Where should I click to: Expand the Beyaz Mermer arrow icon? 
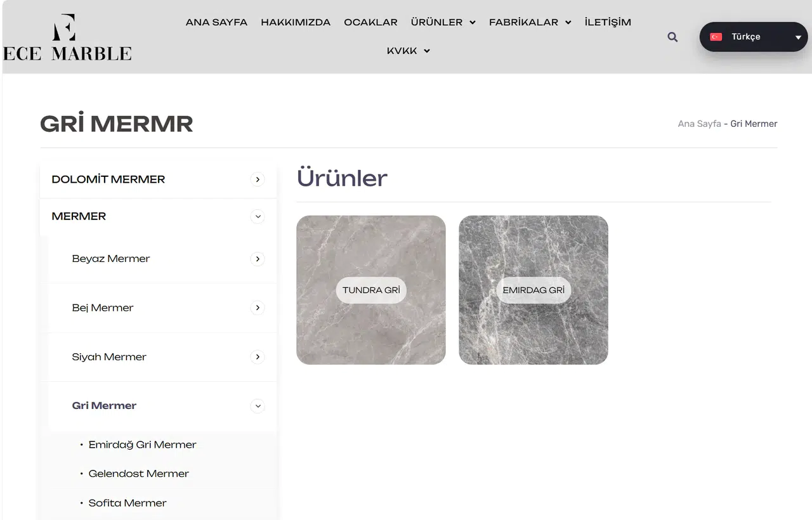coord(258,259)
